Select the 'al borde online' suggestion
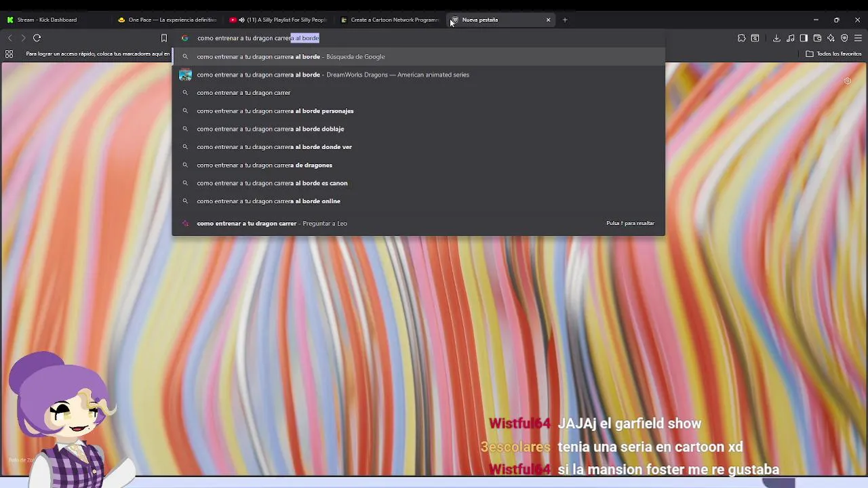The width and height of the screenshot is (868, 488). [x=418, y=201]
